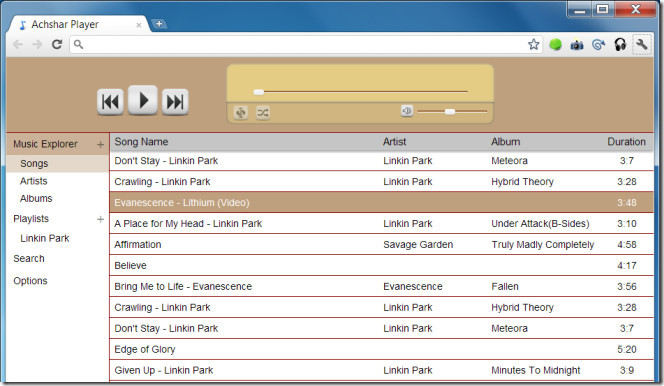Select the Affirmation song row
The image size is (664, 386).
[381, 245]
